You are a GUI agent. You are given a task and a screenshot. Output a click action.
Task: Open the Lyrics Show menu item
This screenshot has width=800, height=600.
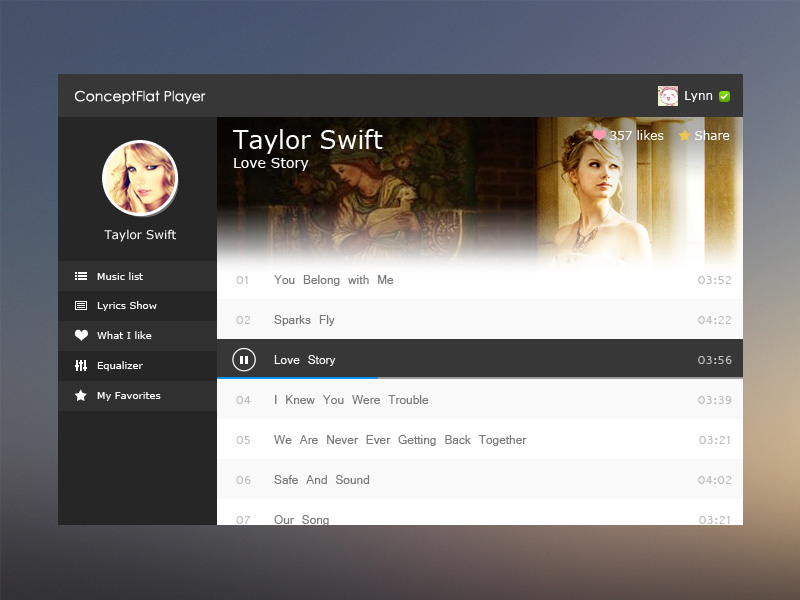(137, 306)
